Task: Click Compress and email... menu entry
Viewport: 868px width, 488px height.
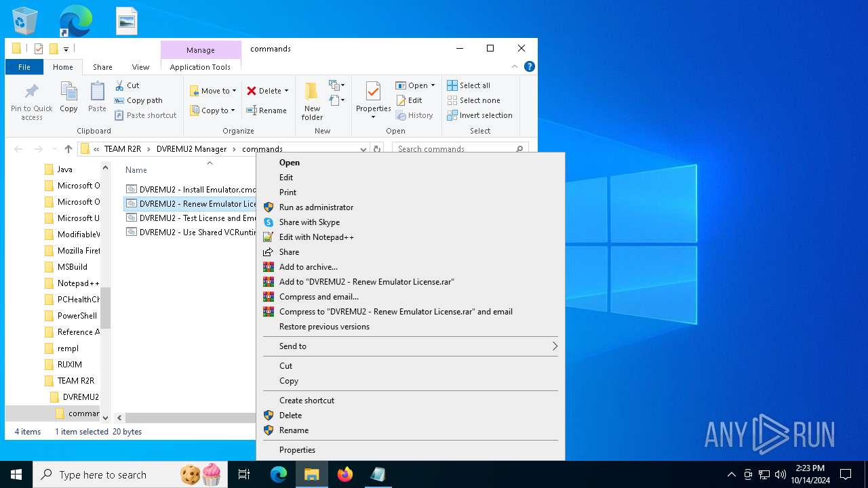Action: [x=410, y=297]
